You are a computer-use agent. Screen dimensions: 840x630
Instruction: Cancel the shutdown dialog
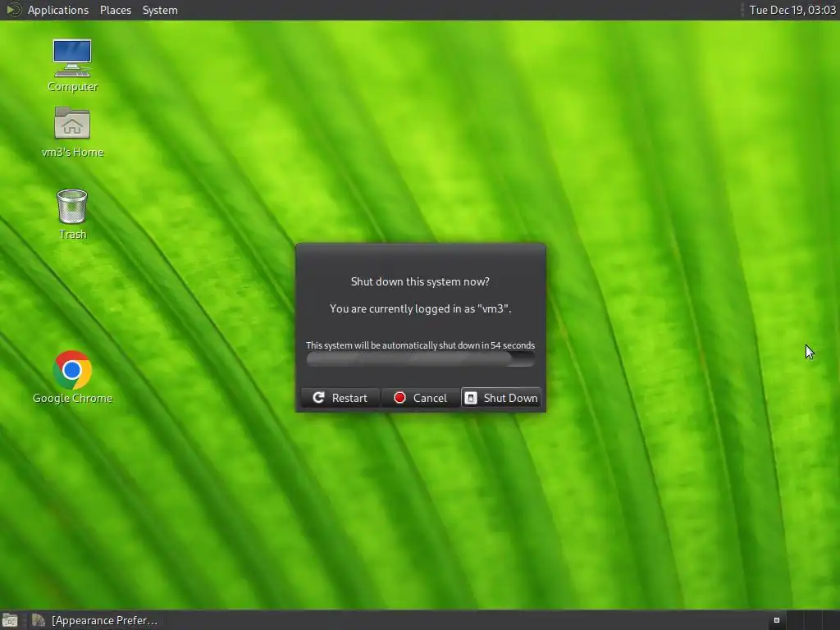click(421, 398)
